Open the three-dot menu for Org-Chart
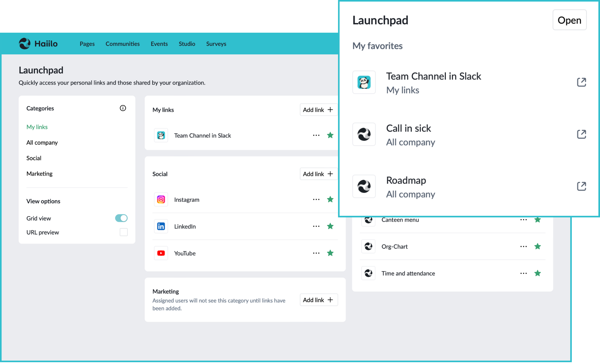The height and width of the screenshot is (364, 600). [523, 246]
